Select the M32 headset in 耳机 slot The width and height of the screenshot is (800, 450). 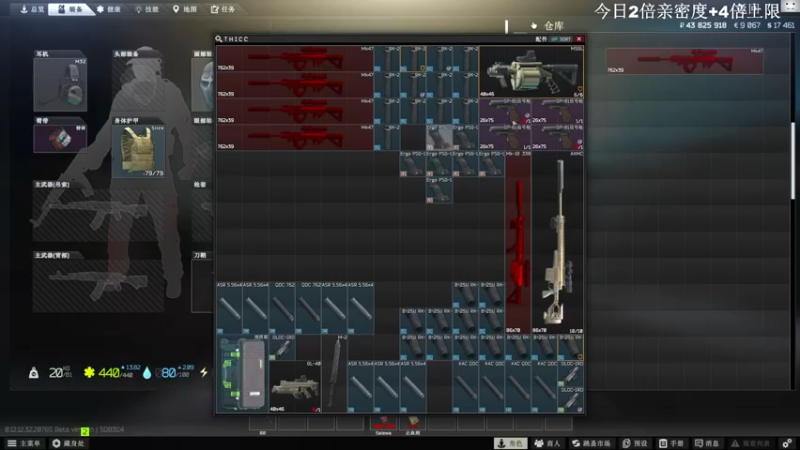(60, 85)
